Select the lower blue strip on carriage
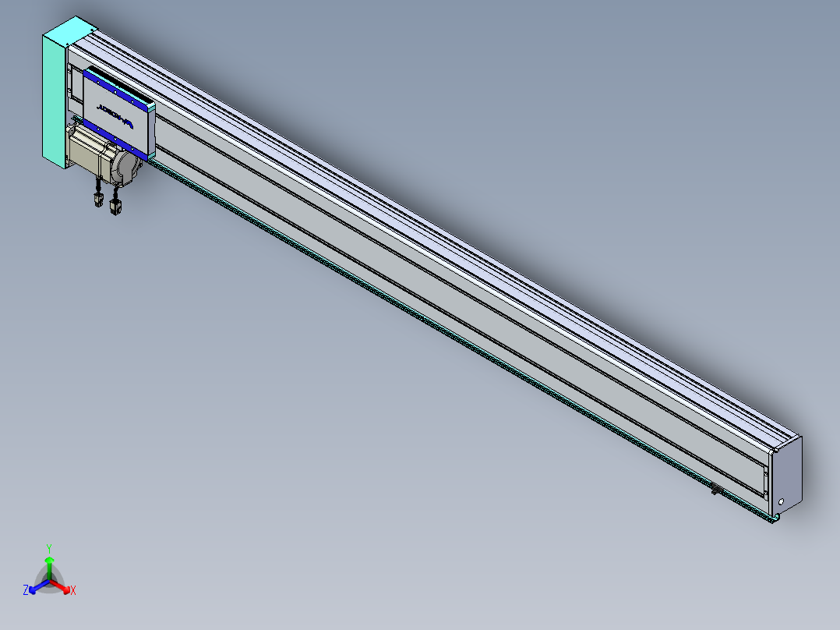Image resolution: width=840 pixels, height=630 pixels. [x=115, y=140]
